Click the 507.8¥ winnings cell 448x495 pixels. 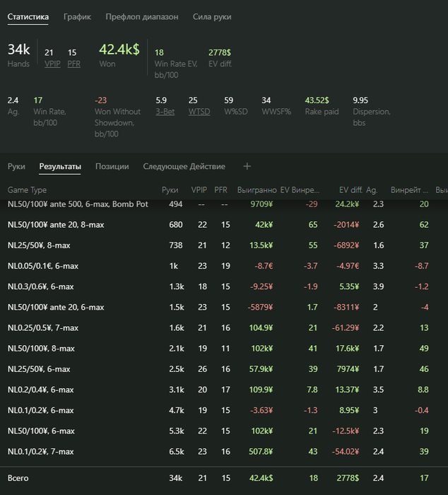(261, 451)
